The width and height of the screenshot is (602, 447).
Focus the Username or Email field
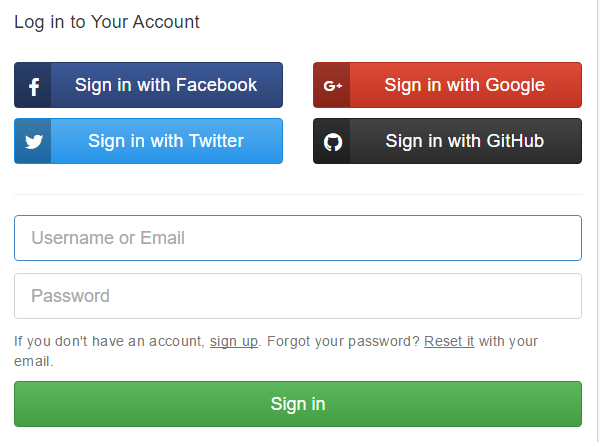(298, 238)
